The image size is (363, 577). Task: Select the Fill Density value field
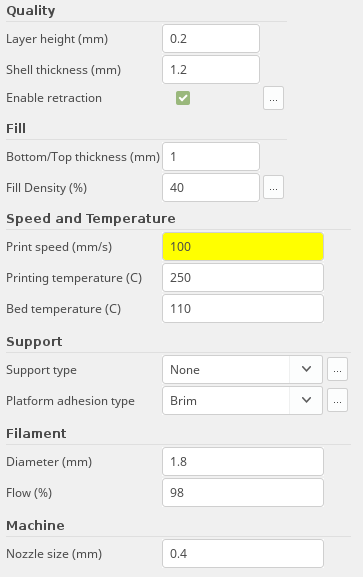tap(211, 188)
